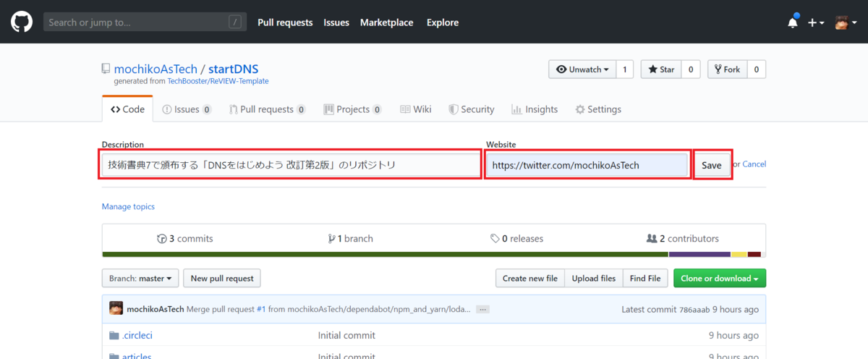Viewport: 868px width, 359px height.
Task: Click the commit author avatar thumbnail
Action: (x=116, y=309)
